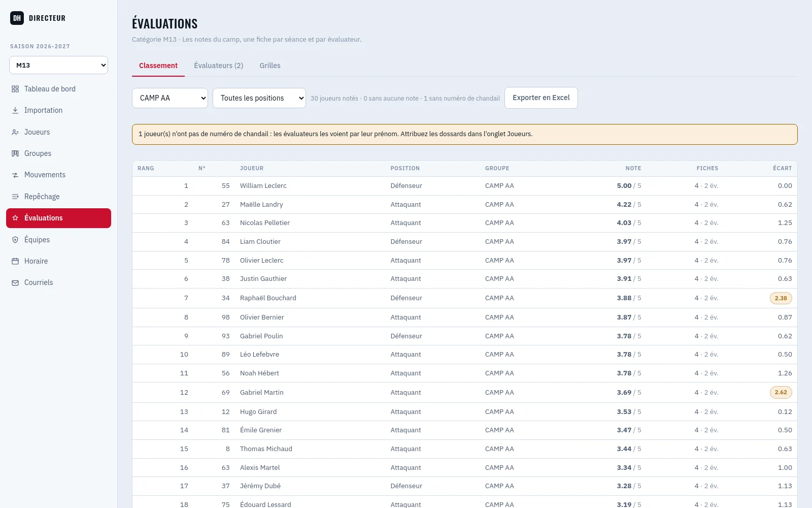Screen dimensions: 812x508
Task: Switch to the Classement tab
Action: pos(158,66)
